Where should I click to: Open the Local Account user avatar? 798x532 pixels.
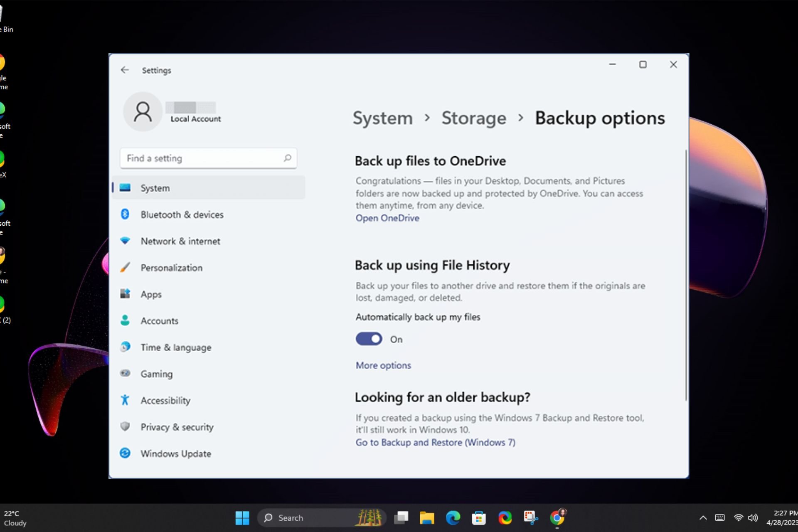[x=143, y=111]
